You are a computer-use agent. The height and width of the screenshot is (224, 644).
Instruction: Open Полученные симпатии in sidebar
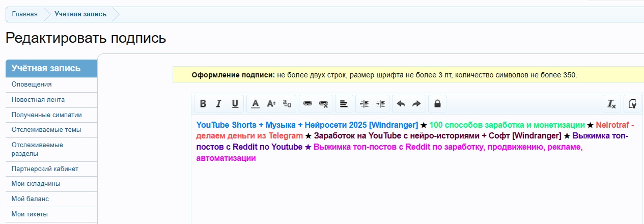[51, 115]
